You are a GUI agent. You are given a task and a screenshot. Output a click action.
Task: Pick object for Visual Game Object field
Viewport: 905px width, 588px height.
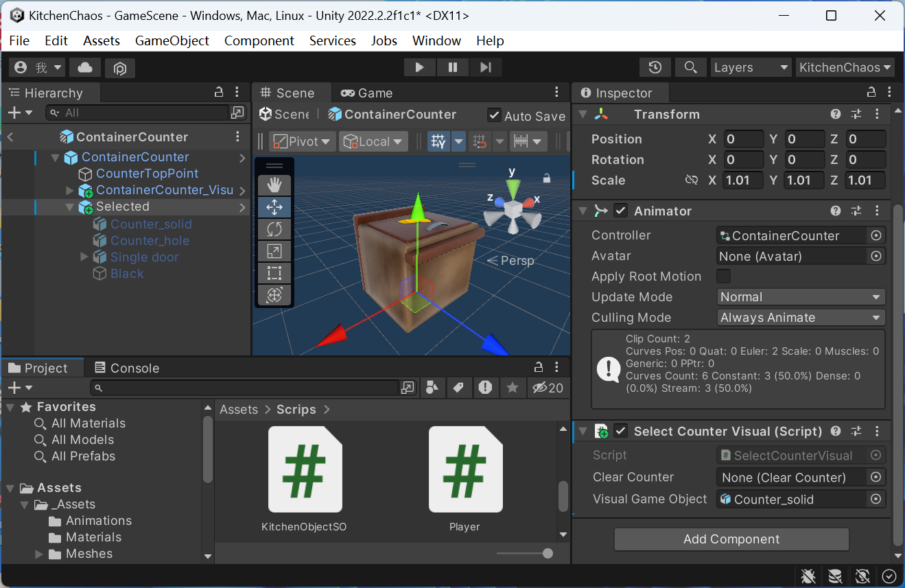(875, 499)
